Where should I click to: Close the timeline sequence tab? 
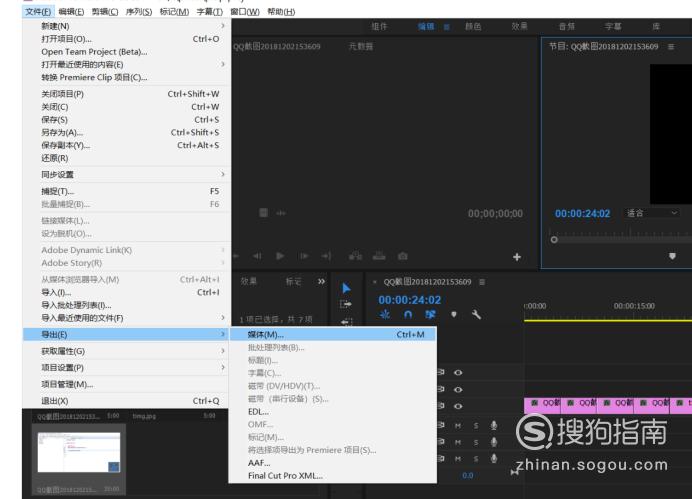[x=375, y=281]
